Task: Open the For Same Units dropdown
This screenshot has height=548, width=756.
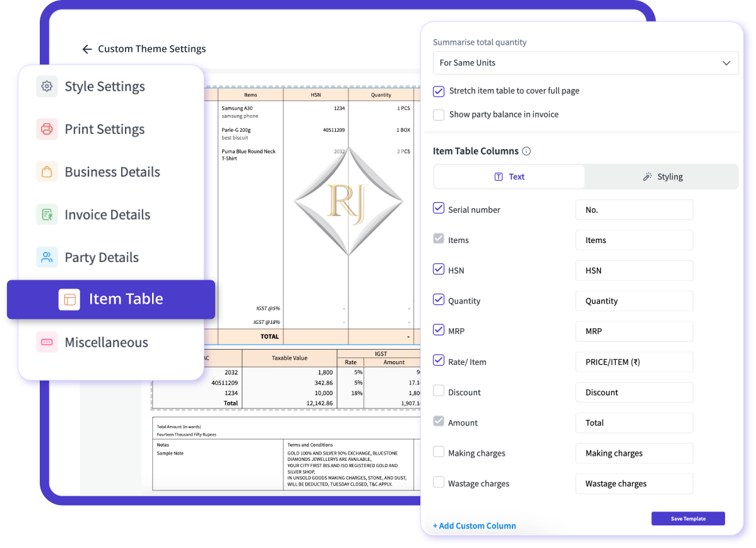Action: 585,63
